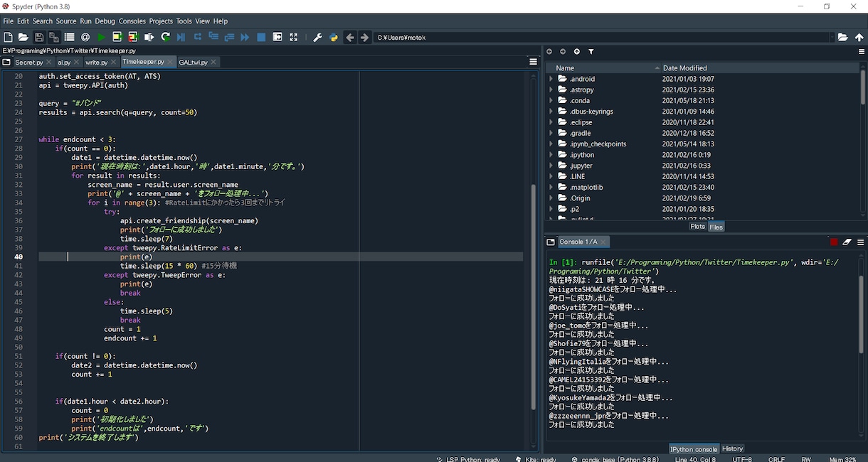Click the Run current cell icon
Viewport: 868px width, 462px height.
(117, 37)
